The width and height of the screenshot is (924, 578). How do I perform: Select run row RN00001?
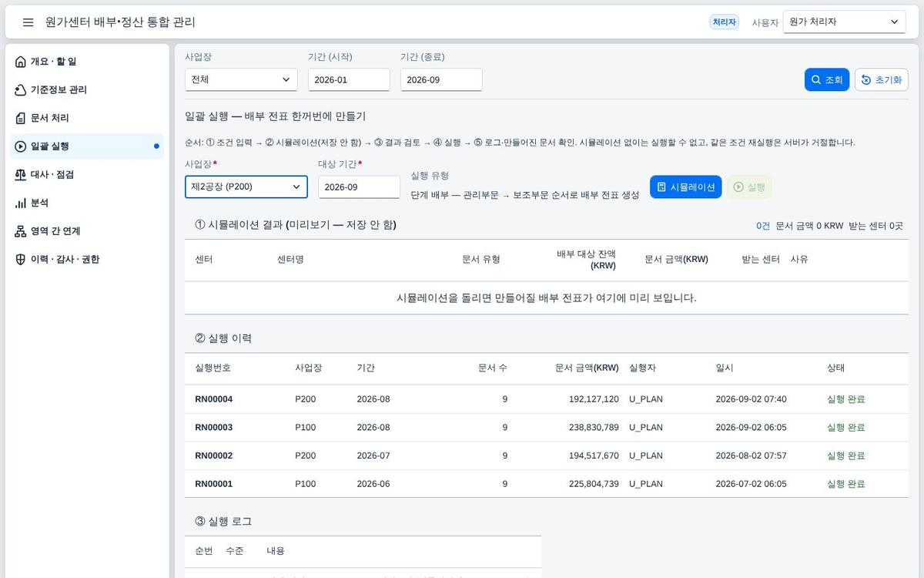coord(547,484)
